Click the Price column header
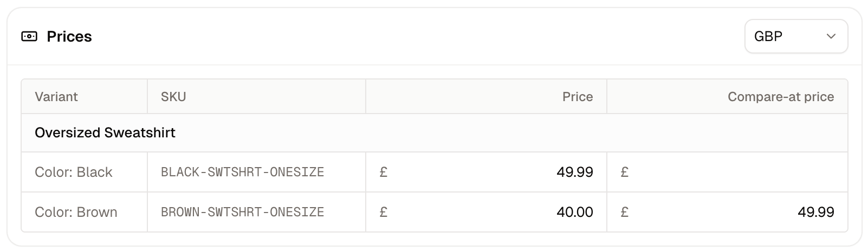The image size is (868, 252). (x=578, y=97)
